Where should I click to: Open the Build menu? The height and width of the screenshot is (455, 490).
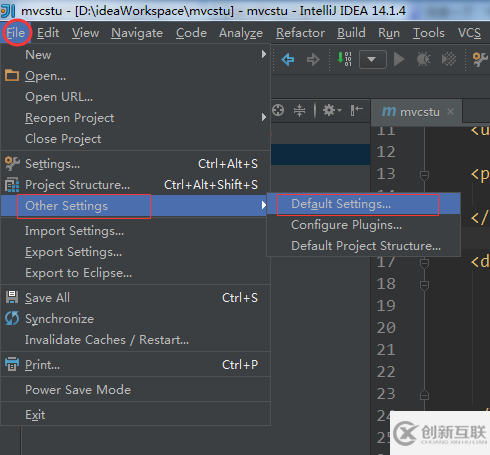[351, 33]
